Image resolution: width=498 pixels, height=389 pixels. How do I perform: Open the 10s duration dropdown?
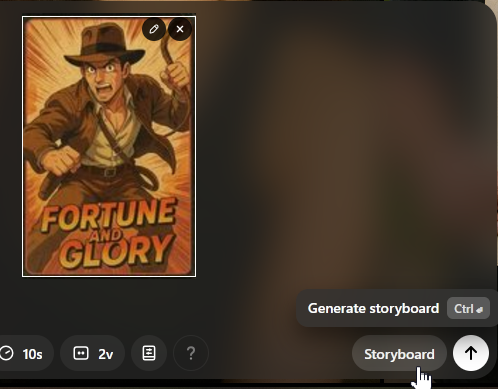pos(25,353)
